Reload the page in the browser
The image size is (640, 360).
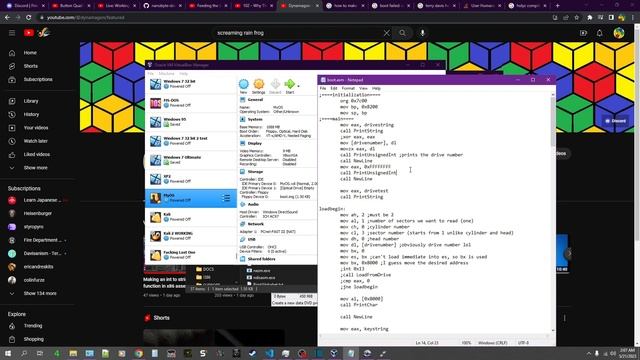click(x=28, y=18)
